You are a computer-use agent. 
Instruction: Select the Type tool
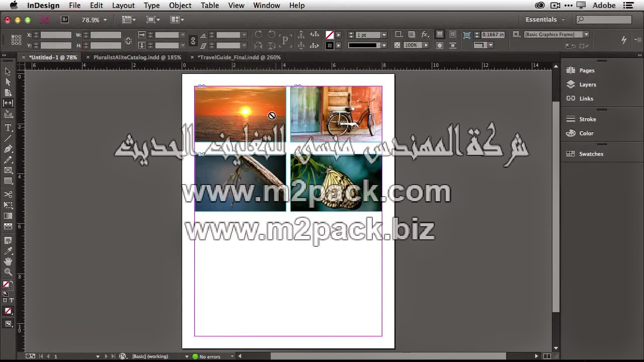[x=8, y=128]
